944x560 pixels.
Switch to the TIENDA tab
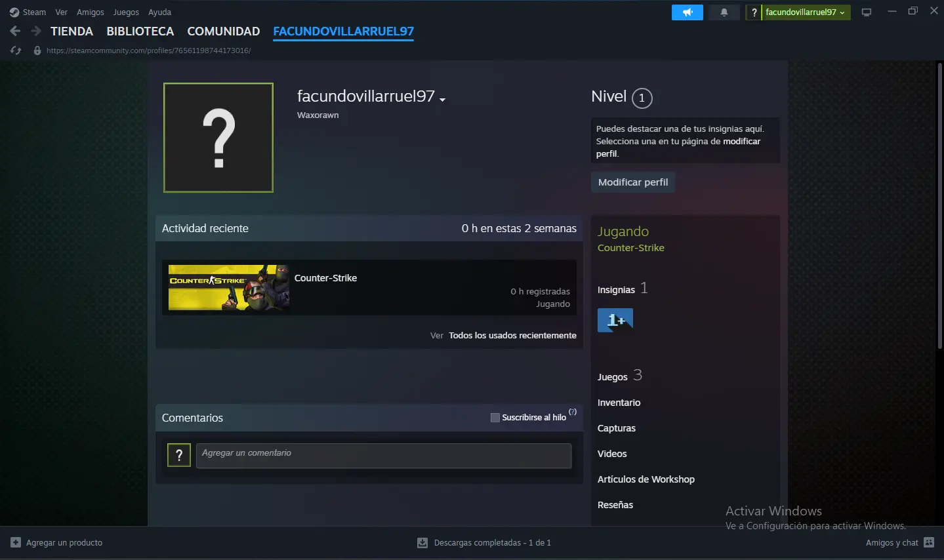[x=72, y=31]
